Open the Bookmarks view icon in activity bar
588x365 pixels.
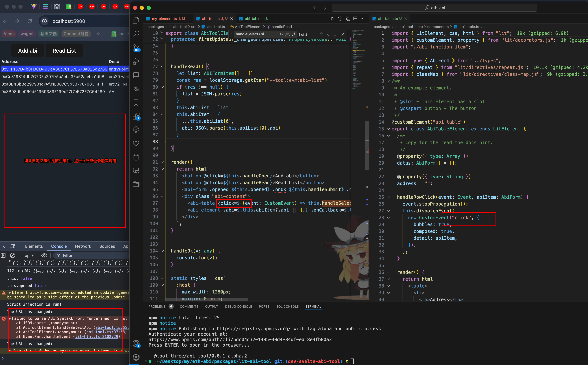tap(136, 102)
